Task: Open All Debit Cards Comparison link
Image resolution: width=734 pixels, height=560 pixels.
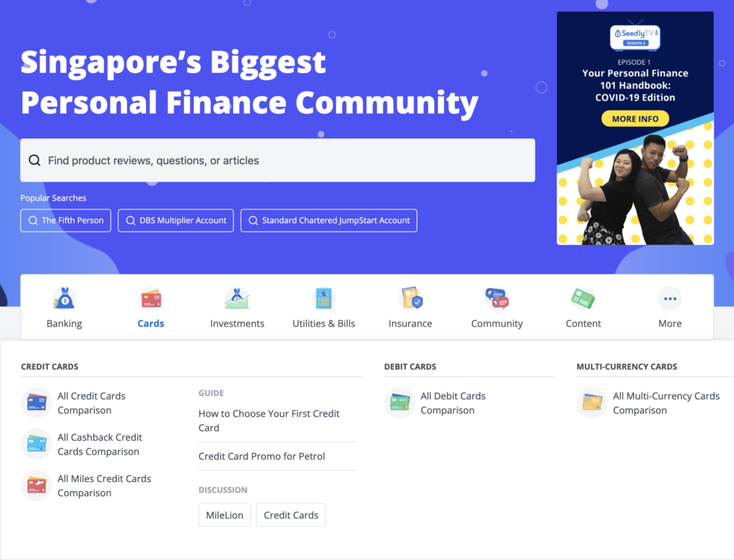Action: pos(453,403)
